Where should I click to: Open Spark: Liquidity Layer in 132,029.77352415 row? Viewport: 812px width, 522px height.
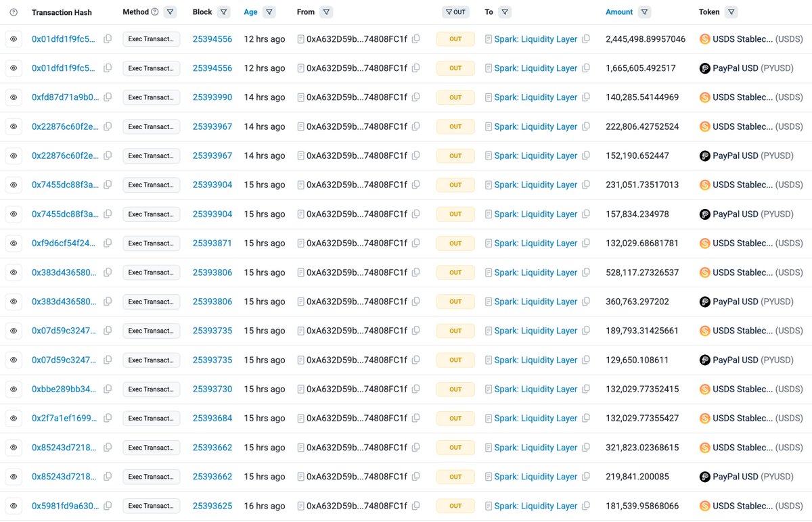(x=536, y=389)
